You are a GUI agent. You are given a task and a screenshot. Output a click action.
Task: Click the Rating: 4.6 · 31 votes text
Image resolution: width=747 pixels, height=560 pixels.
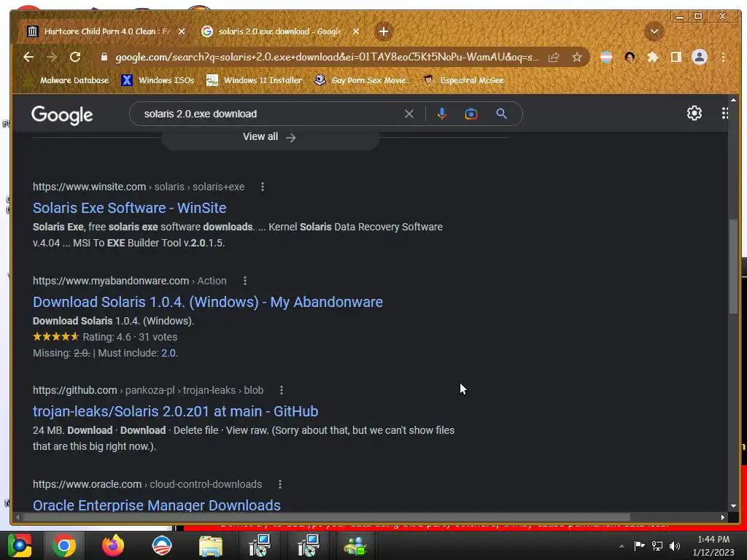[x=130, y=337]
